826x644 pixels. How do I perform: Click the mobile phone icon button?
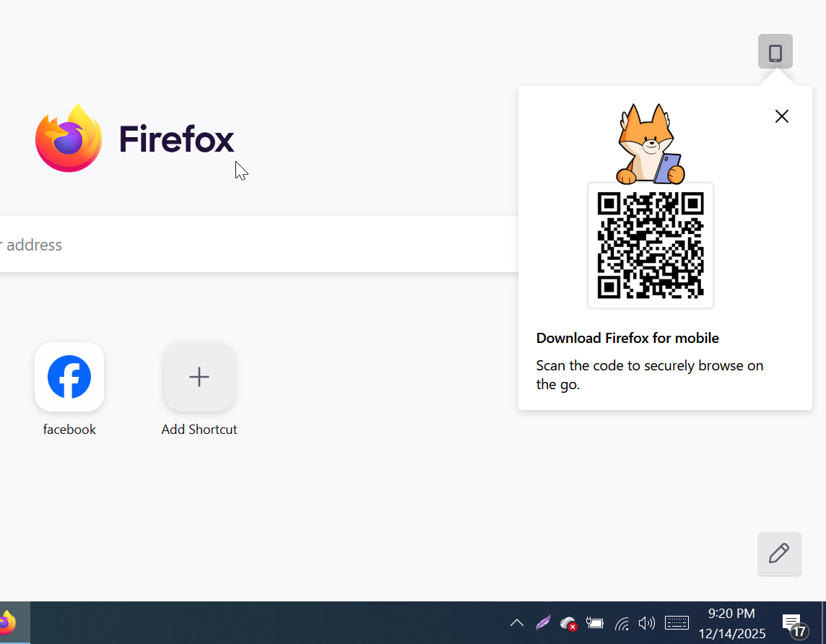pyautogui.click(x=775, y=51)
